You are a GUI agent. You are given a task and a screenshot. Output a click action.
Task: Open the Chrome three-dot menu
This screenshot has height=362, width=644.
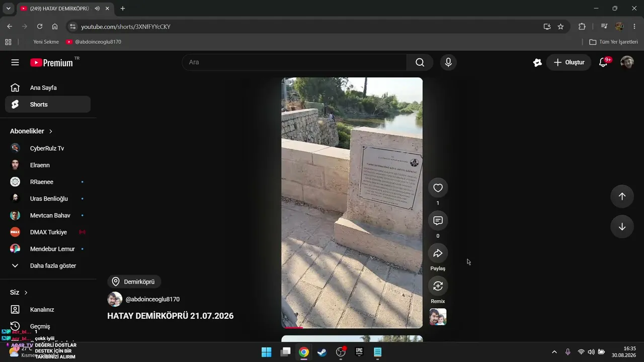pyautogui.click(x=634, y=27)
